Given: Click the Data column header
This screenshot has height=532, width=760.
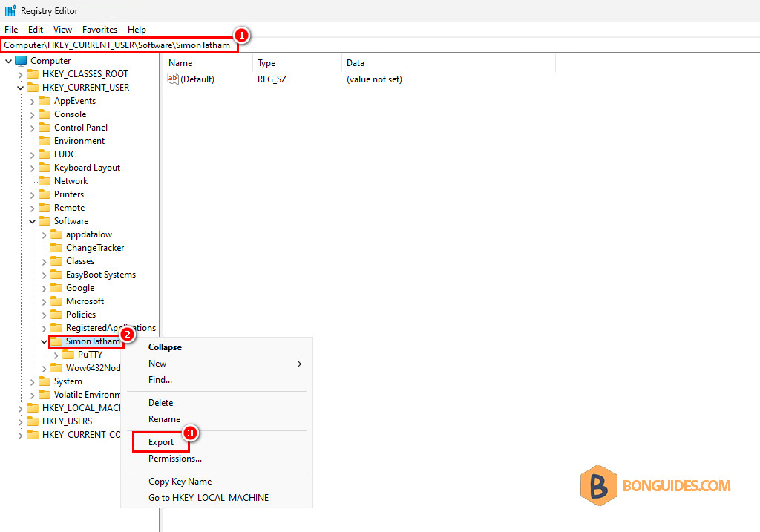Looking at the screenshot, I should 448,63.
